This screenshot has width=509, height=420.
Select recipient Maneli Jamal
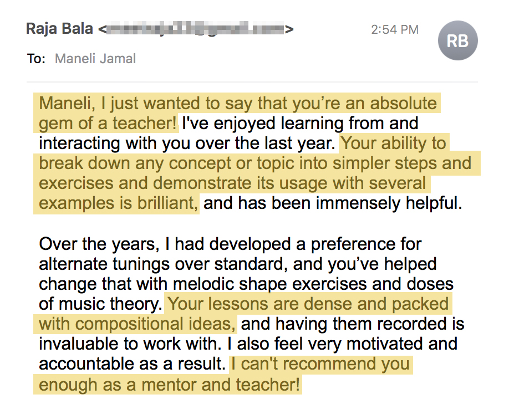pos(95,59)
